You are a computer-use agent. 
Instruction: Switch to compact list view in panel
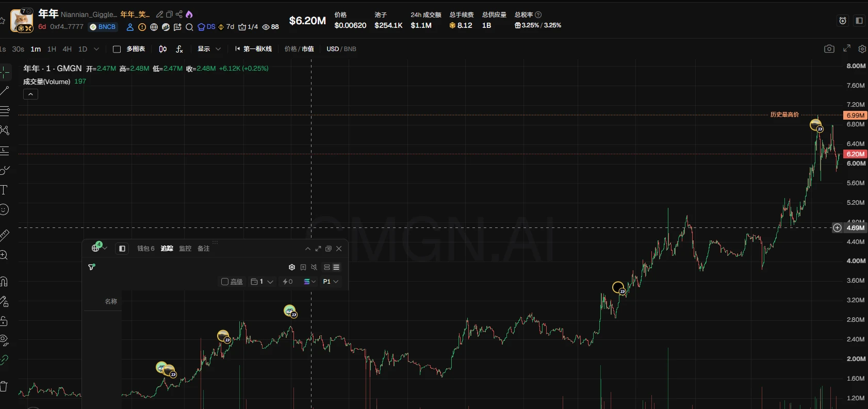(x=336, y=267)
